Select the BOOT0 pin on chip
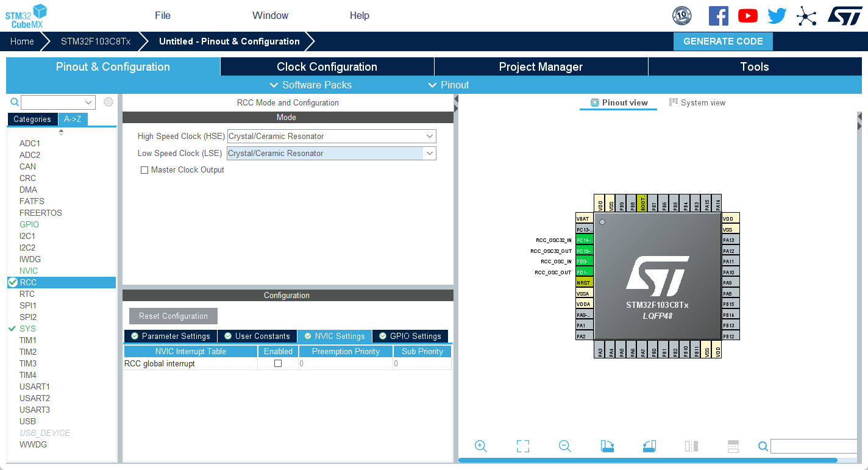Viewport: 868px width, 470px height. tap(643, 203)
